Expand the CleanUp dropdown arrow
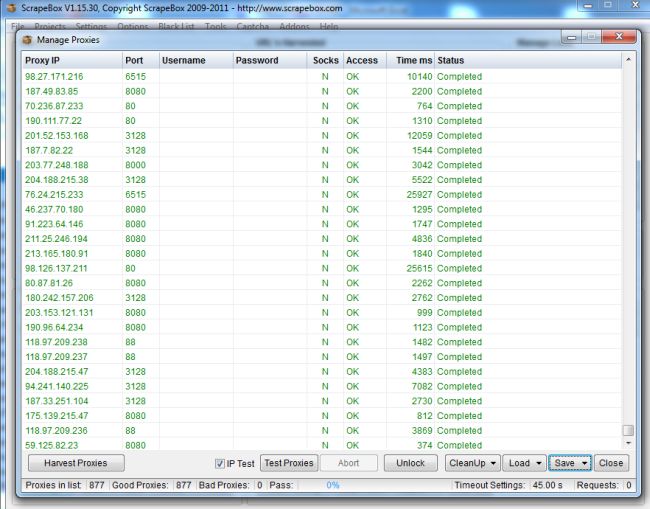The image size is (650, 509). (x=493, y=463)
